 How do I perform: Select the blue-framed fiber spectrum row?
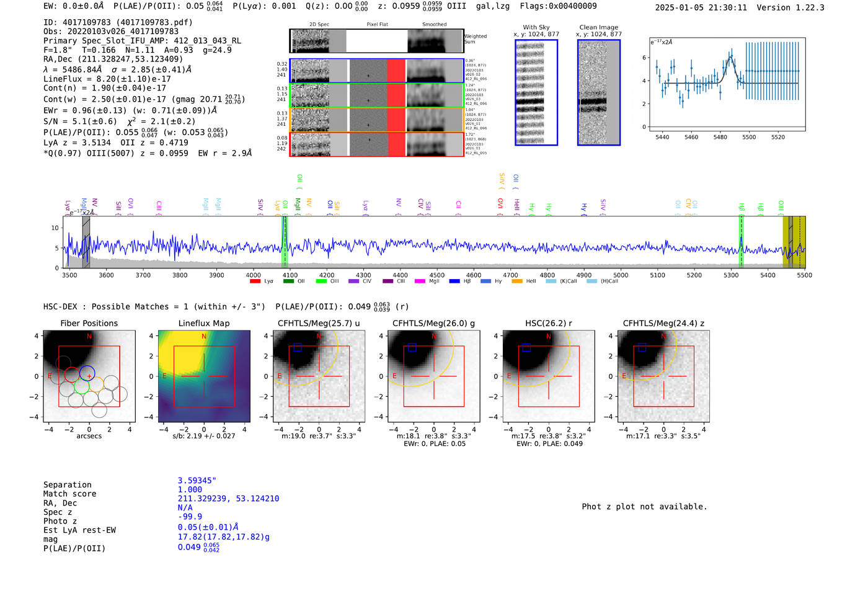[x=377, y=71]
